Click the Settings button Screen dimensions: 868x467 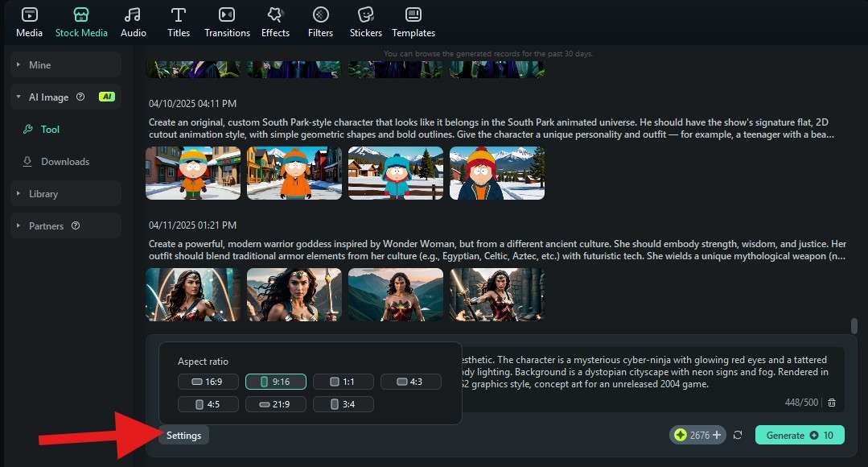(x=183, y=436)
